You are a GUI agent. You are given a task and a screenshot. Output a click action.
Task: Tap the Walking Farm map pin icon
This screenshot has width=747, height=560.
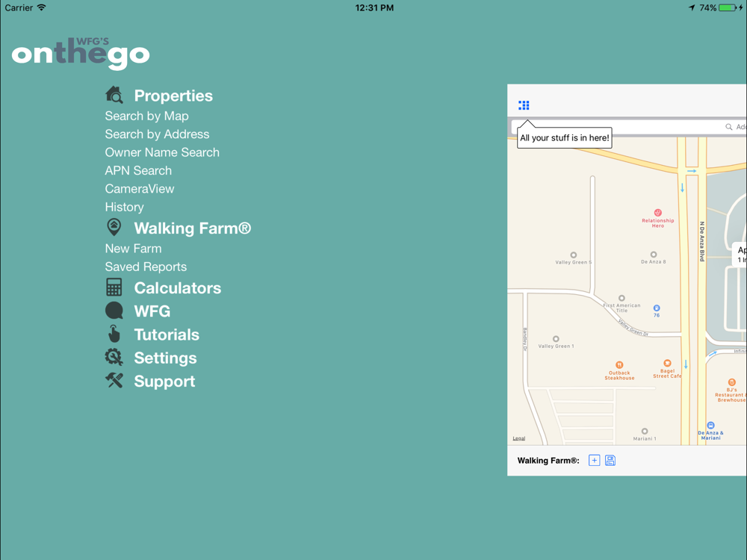[114, 227]
